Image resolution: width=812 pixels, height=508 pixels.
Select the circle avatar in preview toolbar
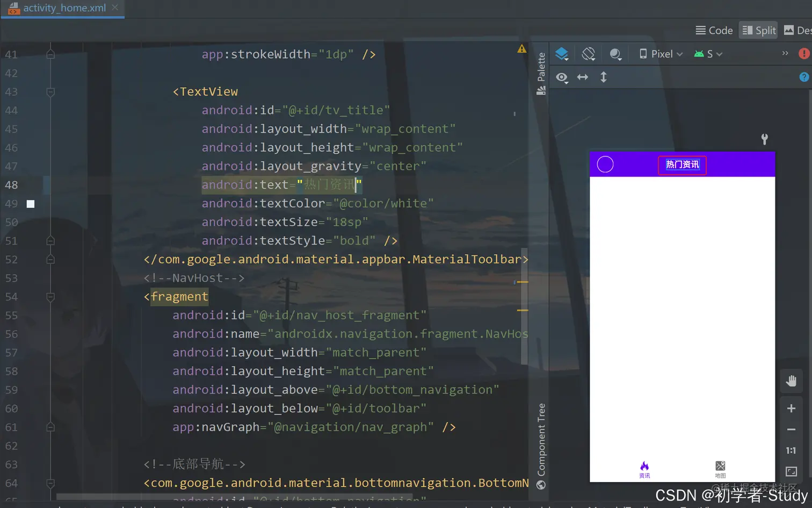click(605, 164)
